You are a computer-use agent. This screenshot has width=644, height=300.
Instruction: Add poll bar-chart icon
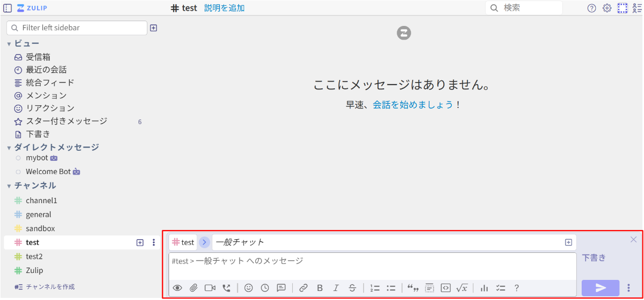pos(484,288)
